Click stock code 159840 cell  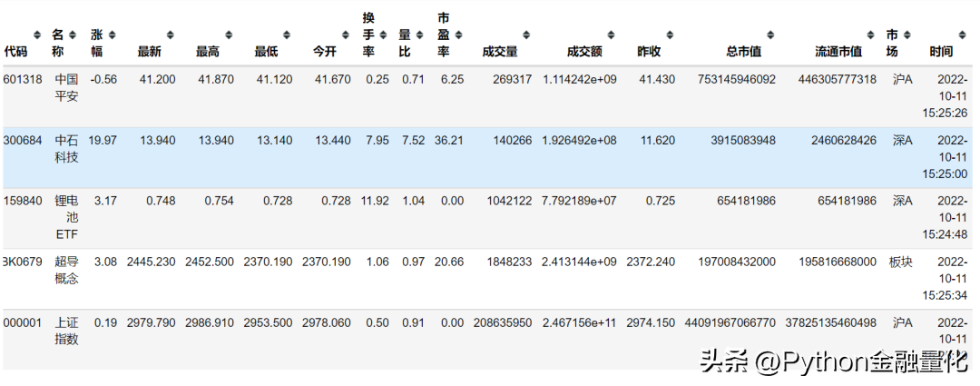[x=23, y=201]
